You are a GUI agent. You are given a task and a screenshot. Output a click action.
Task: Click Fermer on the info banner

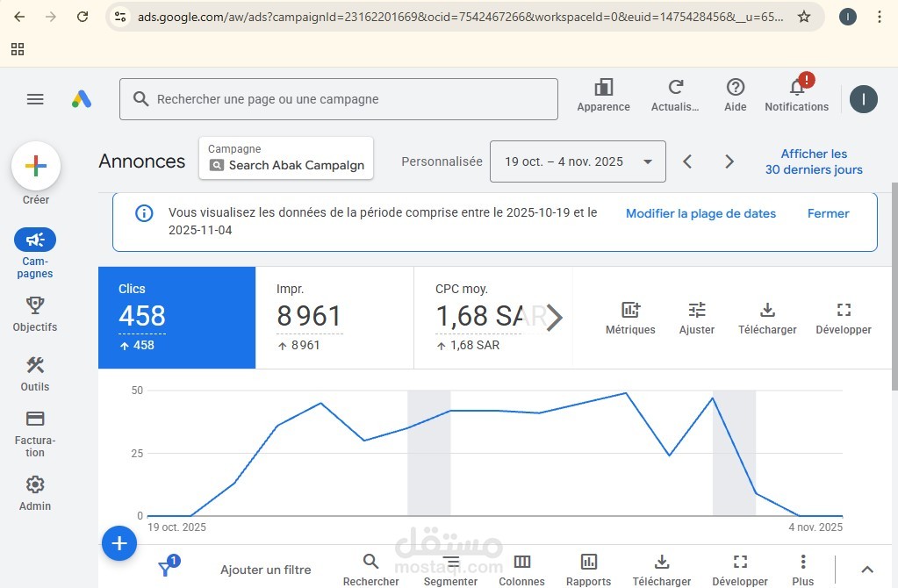828,213
